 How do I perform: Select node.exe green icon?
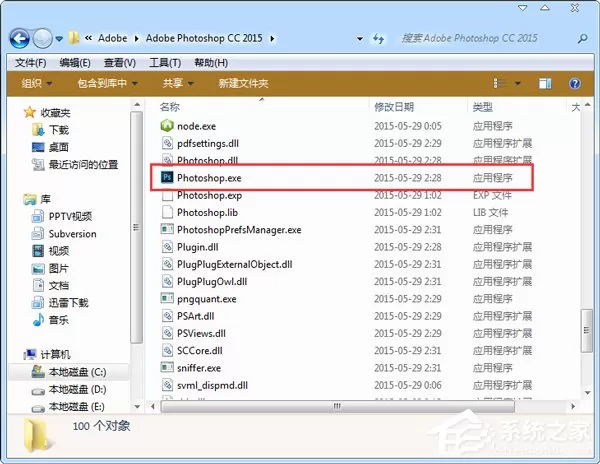coord(167,125)
